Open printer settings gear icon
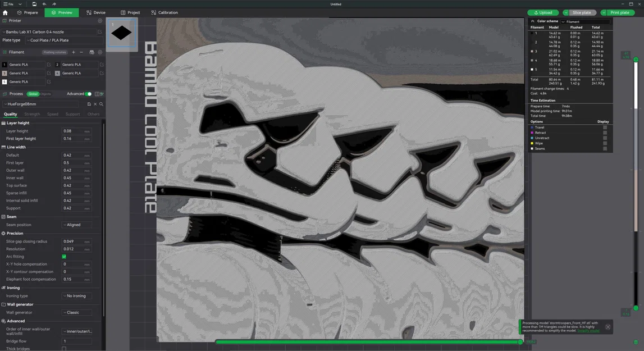This screenshot has width=644, height=351. point(100,21)
